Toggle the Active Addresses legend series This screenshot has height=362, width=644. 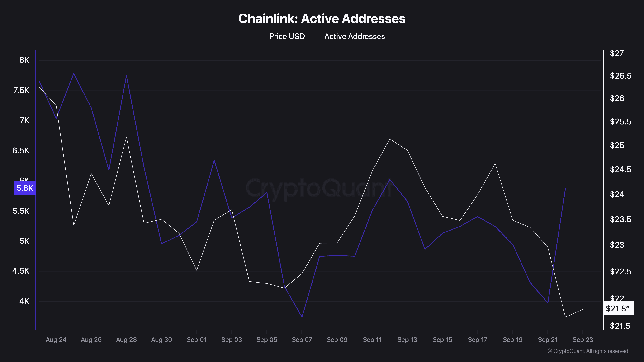click(354, 37)
